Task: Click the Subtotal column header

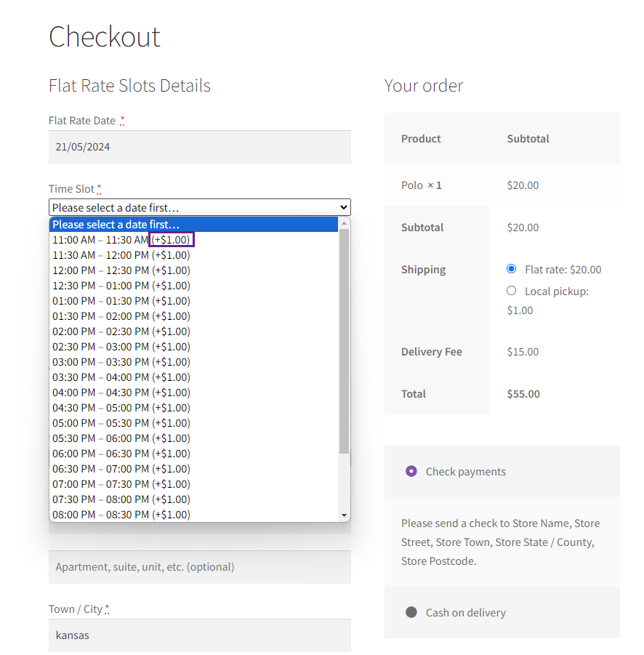Action: [528, 139]
